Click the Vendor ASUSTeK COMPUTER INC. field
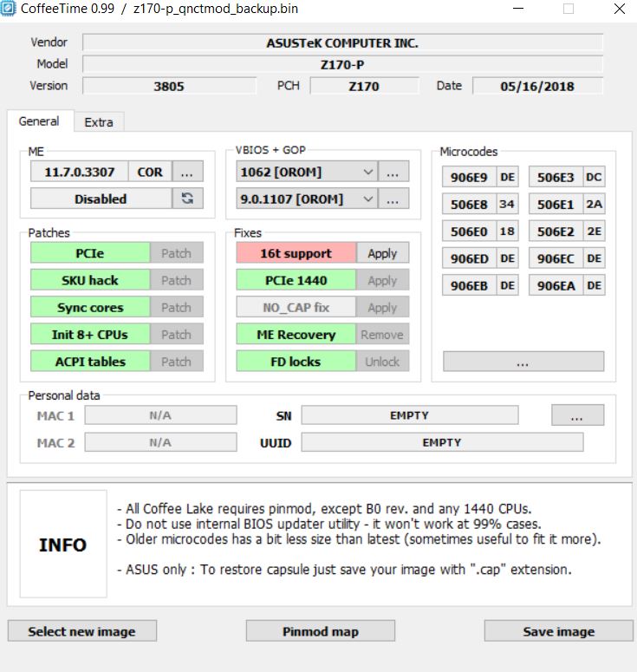 point(342,42)
